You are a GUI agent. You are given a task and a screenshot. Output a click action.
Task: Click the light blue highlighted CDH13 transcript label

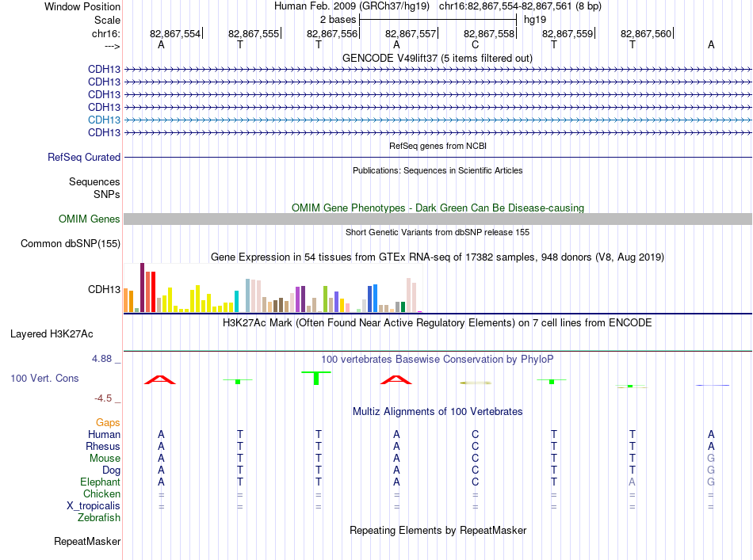pyautogui.click(x=104, y=120)
